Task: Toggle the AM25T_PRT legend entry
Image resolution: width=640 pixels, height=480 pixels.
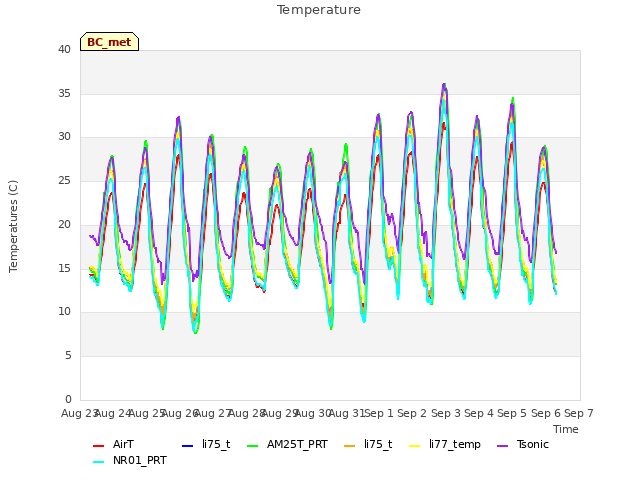Action: [x=287, y=444]
